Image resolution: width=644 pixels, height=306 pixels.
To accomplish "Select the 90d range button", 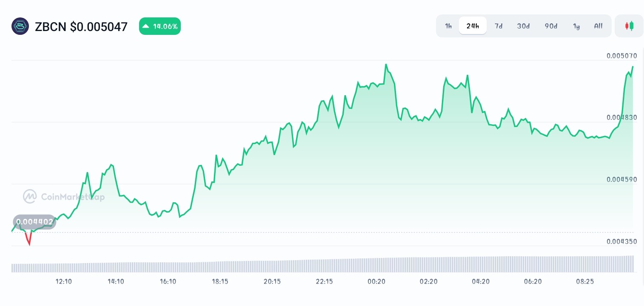I will pos(551,26).
